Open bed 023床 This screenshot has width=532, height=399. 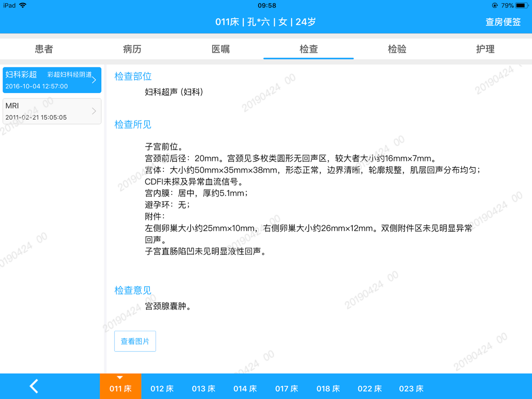(x=411, y=388)
